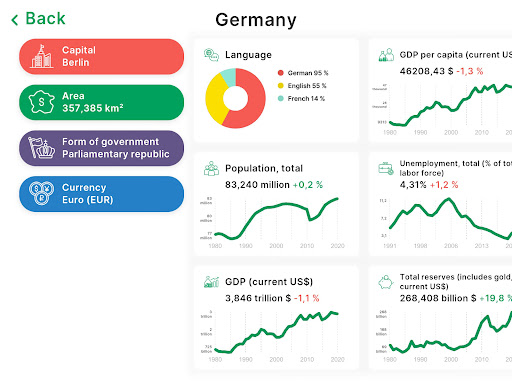Click the Language speech bubbles icon
512x384 pixels.
point(211,55)
